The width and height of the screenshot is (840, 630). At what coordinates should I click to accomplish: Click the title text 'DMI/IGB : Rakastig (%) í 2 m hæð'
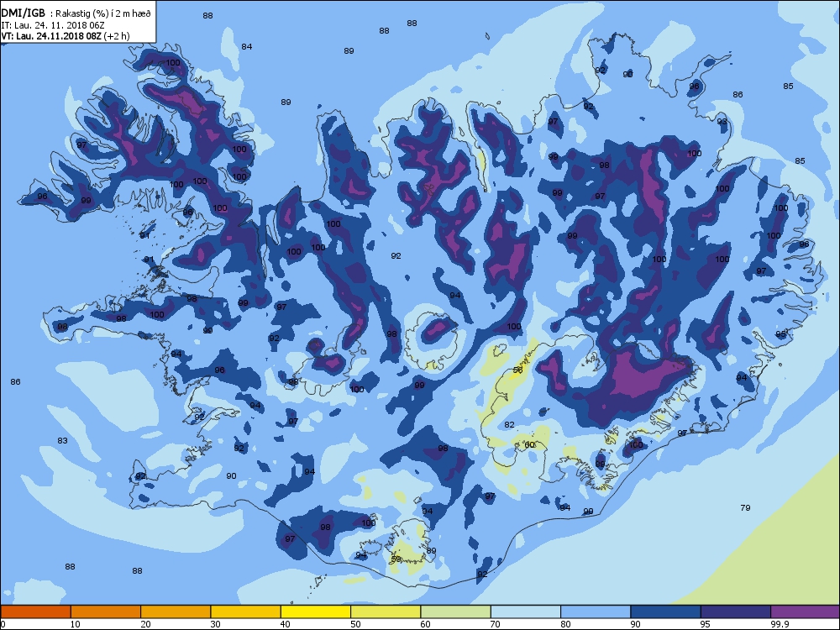click(x=76, y=14)
